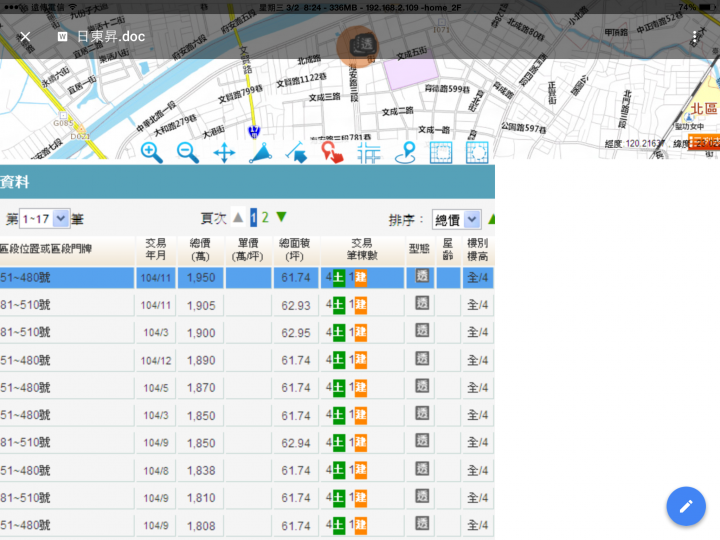Select the square frame selection tool
The image size is (720, 540).
441,152
